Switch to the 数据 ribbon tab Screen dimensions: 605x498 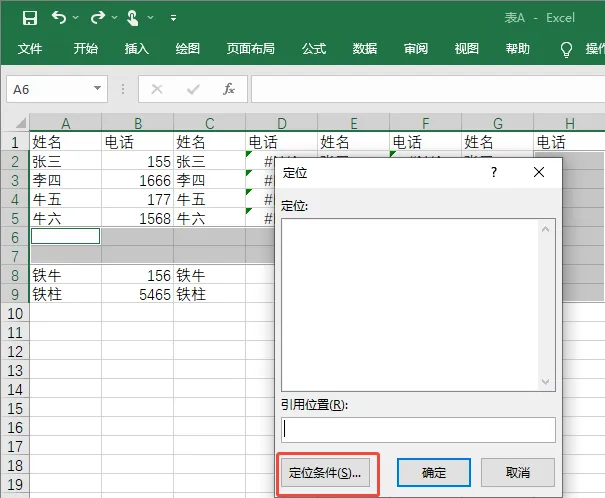[x=365, y=49]
